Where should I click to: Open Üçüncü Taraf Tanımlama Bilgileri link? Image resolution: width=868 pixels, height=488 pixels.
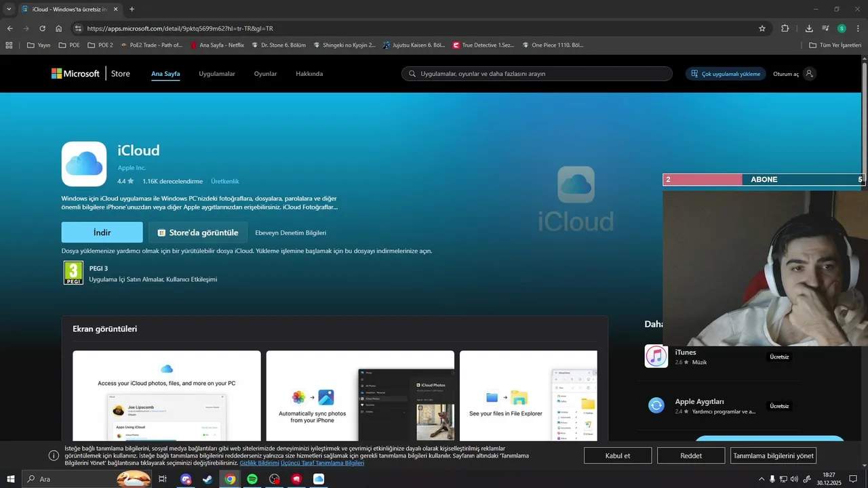click(322, 463)
